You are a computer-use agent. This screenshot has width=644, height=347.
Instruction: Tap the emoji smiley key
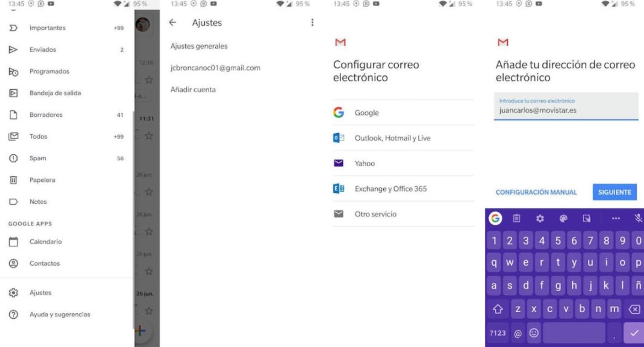click(534, 333)
